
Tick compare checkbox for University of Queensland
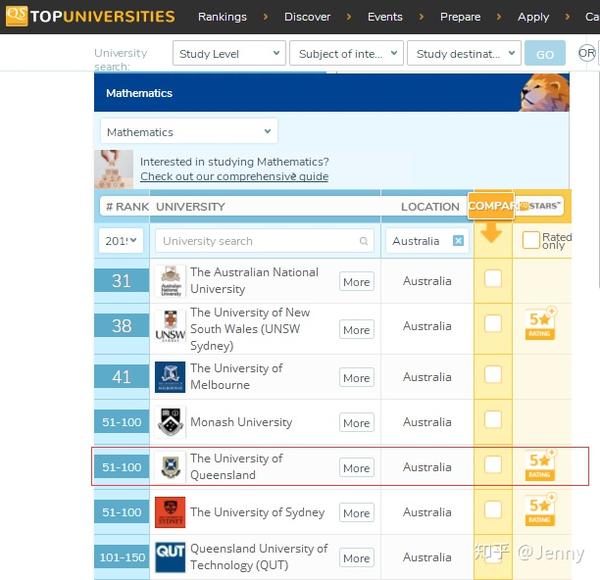(x=492, y=464)
